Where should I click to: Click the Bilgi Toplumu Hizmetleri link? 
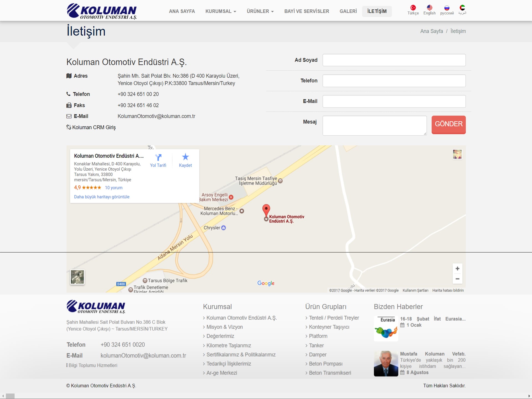pyautogui.click(x=93, y=365)
